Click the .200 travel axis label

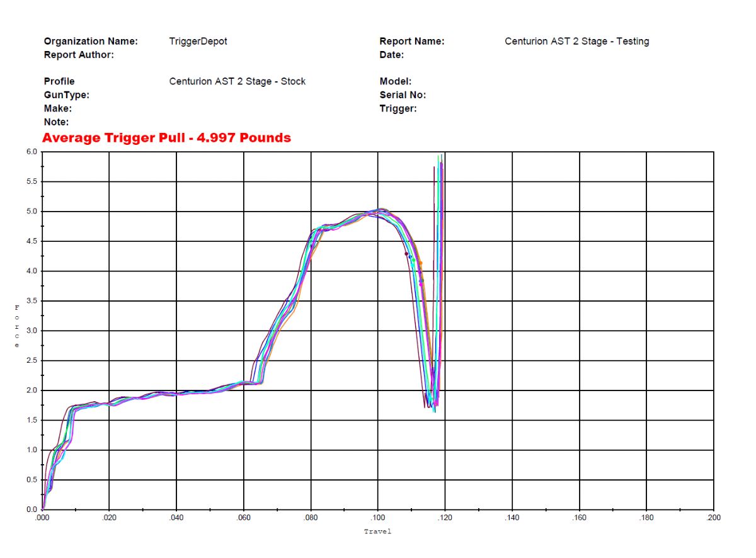pos(713,518)
